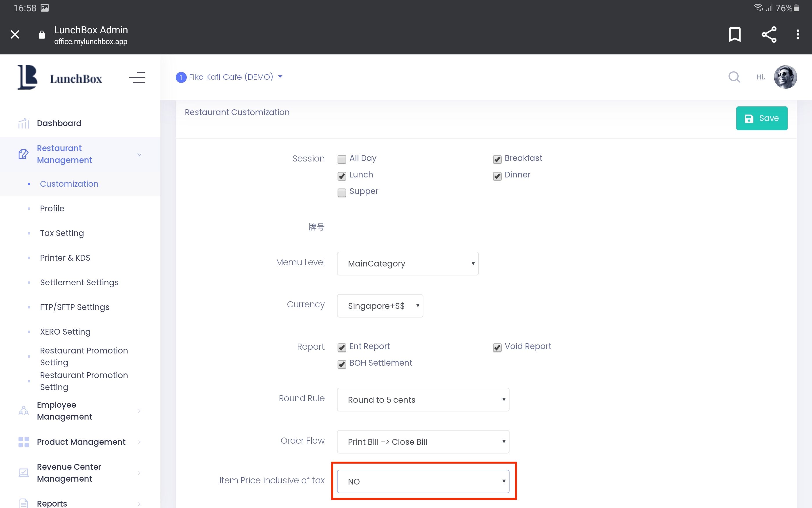The height and width of the screenshot is (508, 812).
Task: Open the Memu Level dropdown
Action: [x=407, y=263]
